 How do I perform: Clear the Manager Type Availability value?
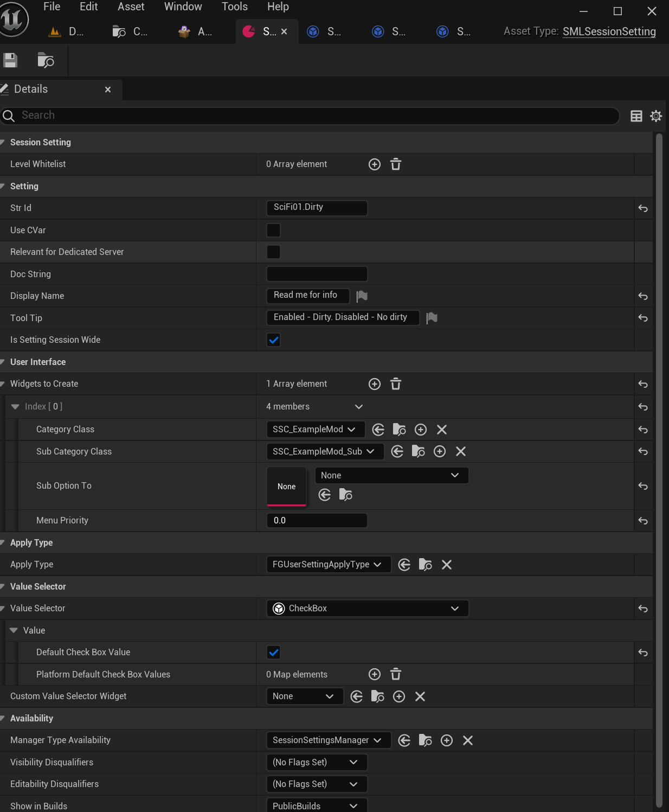[x=468, y=740]
